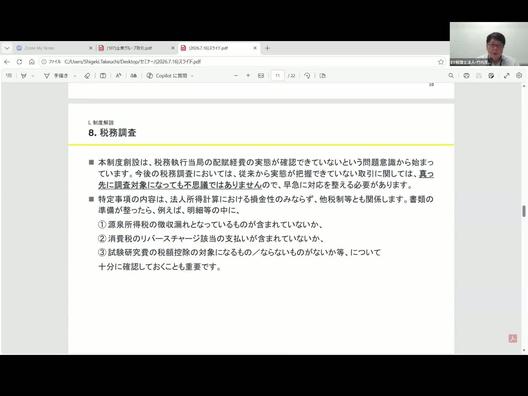Toggle the highlighter tool
Image resolution: width=528 pixels, height=396 pixels.
coord(24,76)
